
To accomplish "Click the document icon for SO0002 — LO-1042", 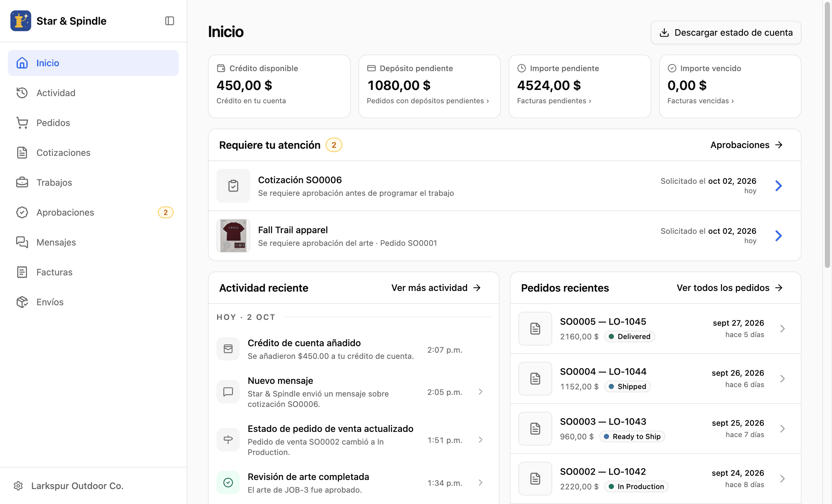I will point(535,478).
